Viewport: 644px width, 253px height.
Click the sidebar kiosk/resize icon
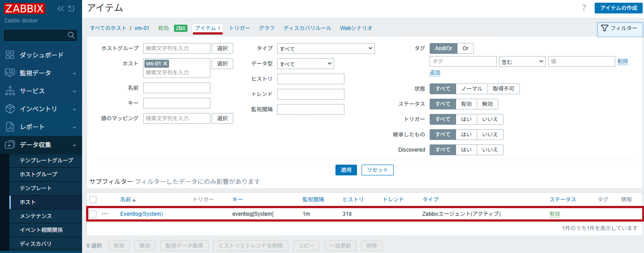click(x=71, y=9)
